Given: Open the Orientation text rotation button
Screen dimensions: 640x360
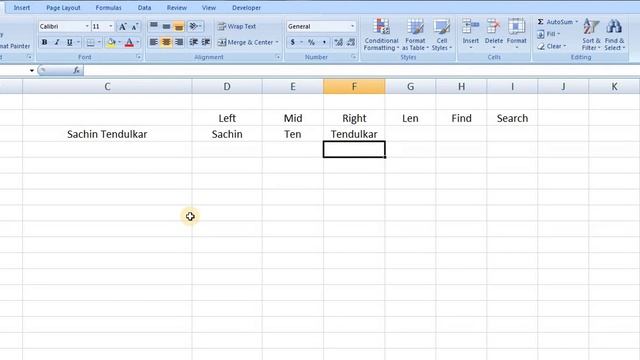Looking at the screenshot, I should coord(196,27).
